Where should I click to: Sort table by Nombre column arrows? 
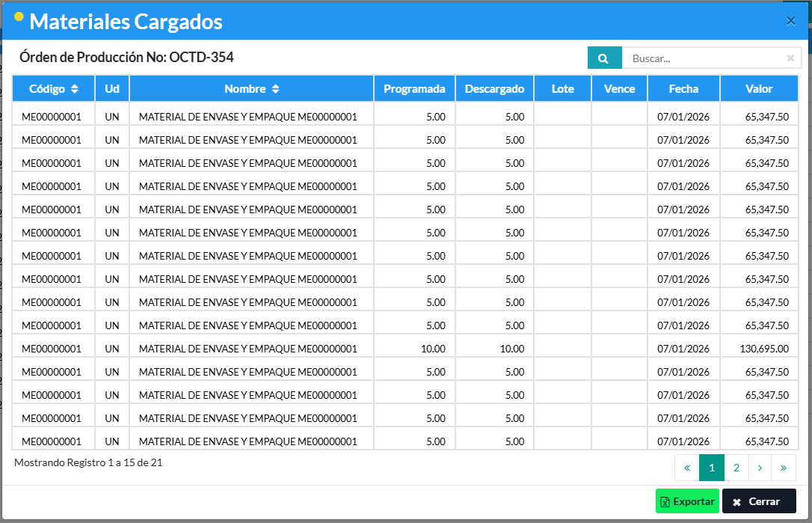point(275,89)
